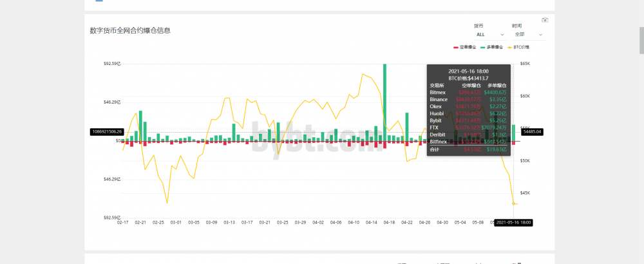Click the 合计 total row in tooltip
Screen dimensions: 644x264
click(x=468, y=149)
